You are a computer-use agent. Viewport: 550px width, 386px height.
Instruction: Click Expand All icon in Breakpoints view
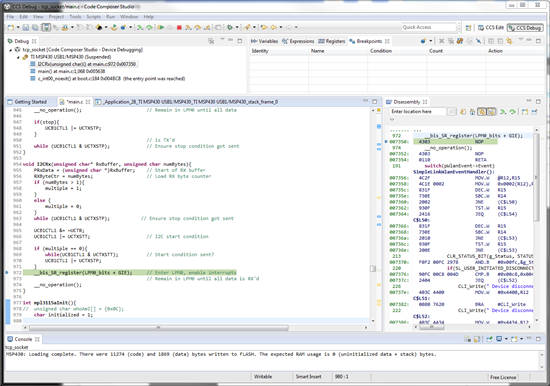click(x=491, y=41)
